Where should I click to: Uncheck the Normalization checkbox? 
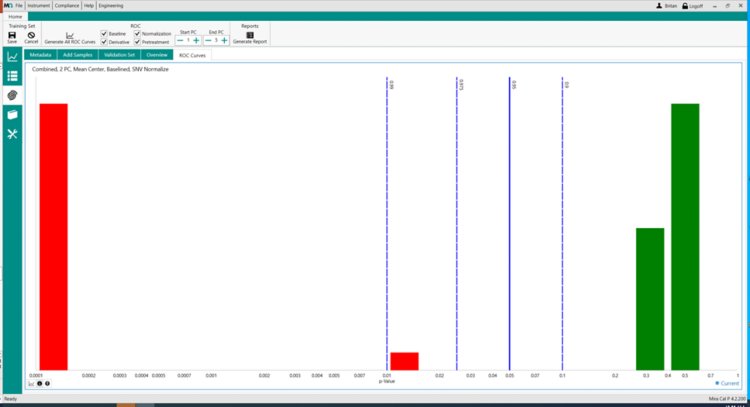pyautogui.click(x=137, y=33)
